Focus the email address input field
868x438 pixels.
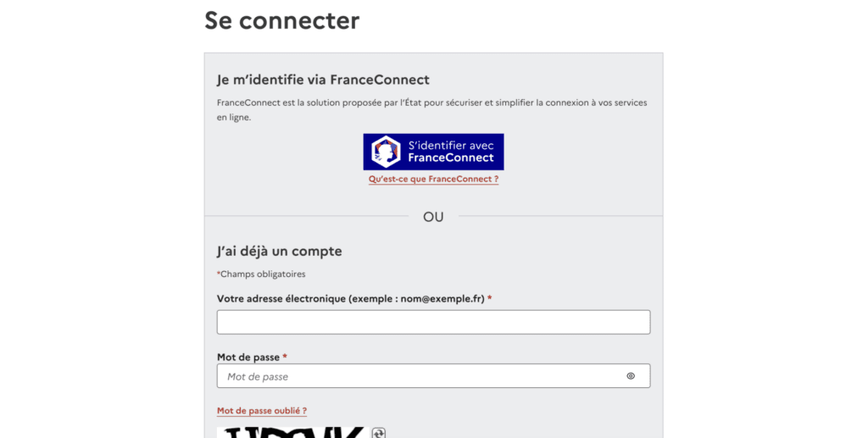tap(433, 322)
